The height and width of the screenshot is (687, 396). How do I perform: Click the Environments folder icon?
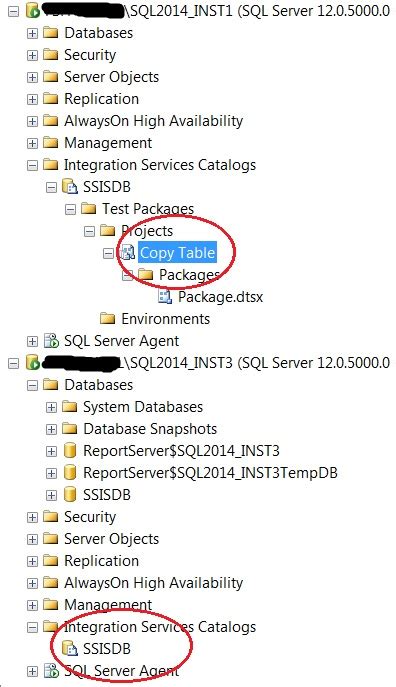coord(108,318)
